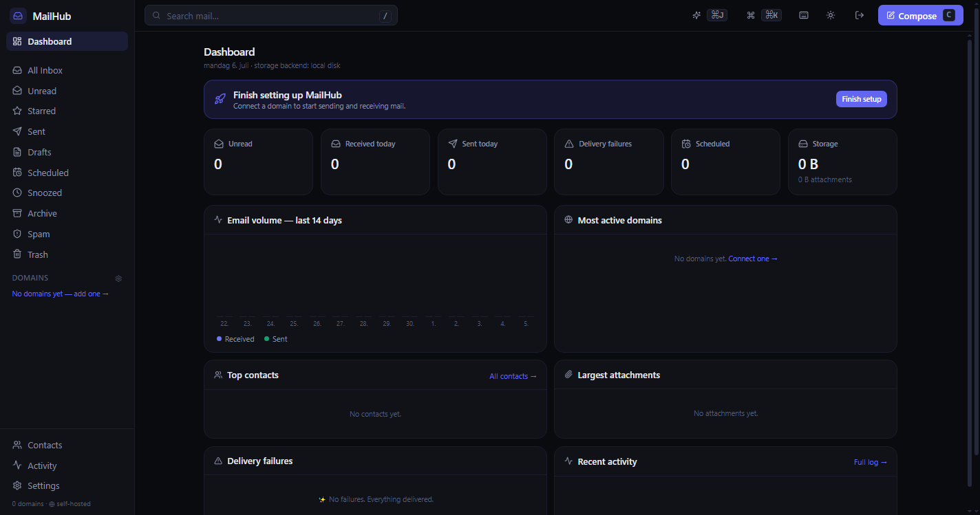Open the 'Full log →' link
The image size is (980, 515).
pyautogui.click(x=871, y=462)
